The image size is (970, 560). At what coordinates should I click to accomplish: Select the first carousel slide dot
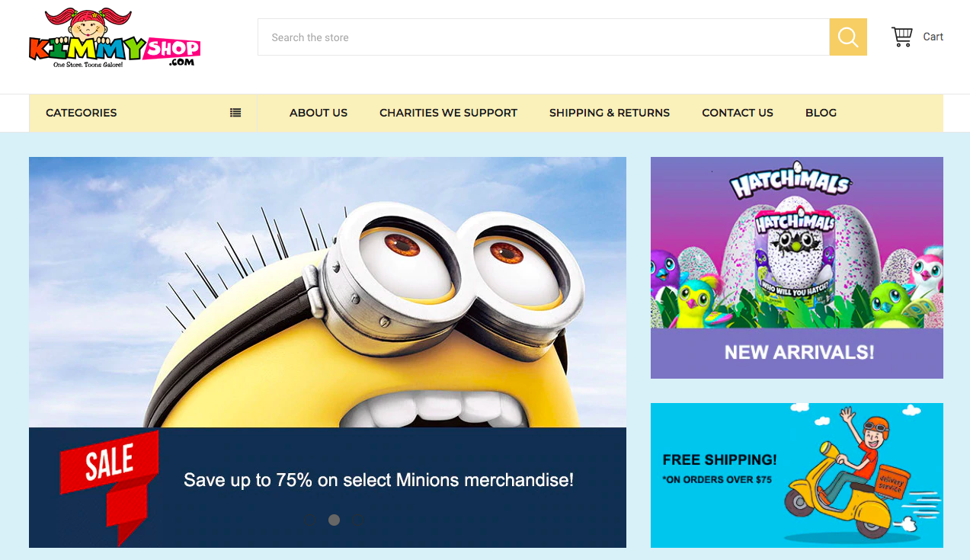(x=310, y=520)
